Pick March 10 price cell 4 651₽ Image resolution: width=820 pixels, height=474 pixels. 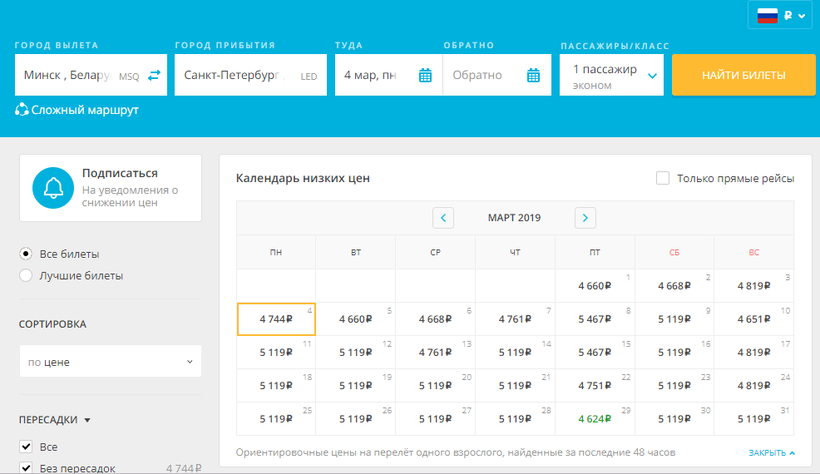(x=754, y=319)
